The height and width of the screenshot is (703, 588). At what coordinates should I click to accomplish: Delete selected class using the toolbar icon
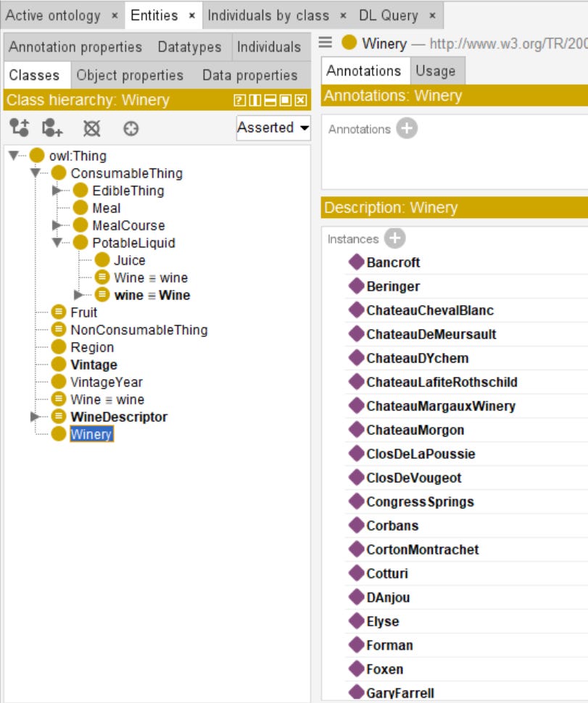point(91,129)
